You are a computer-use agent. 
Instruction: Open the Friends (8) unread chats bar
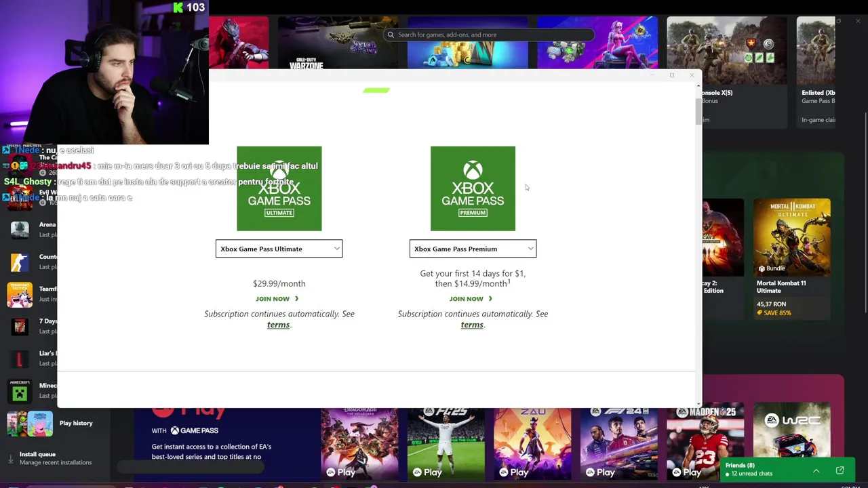click(787, 470)
